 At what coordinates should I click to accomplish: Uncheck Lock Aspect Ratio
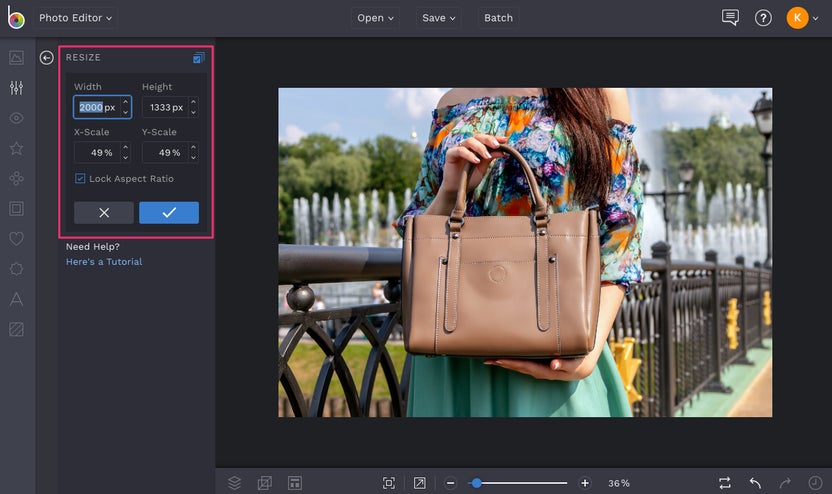(80, 179)
